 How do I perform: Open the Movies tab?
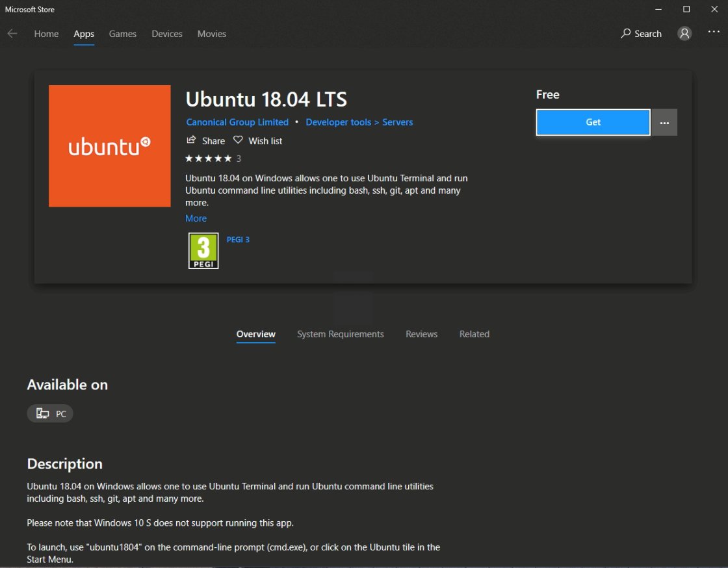click(212, 34)
